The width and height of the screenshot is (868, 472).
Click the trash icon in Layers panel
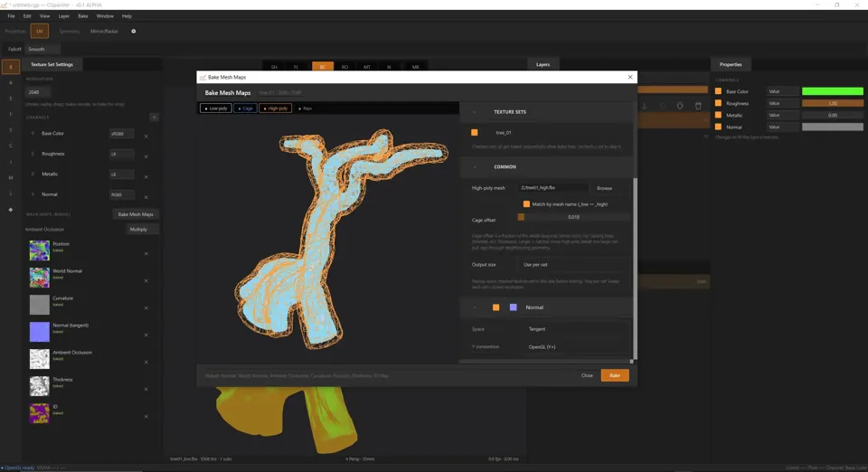(698, 106)
